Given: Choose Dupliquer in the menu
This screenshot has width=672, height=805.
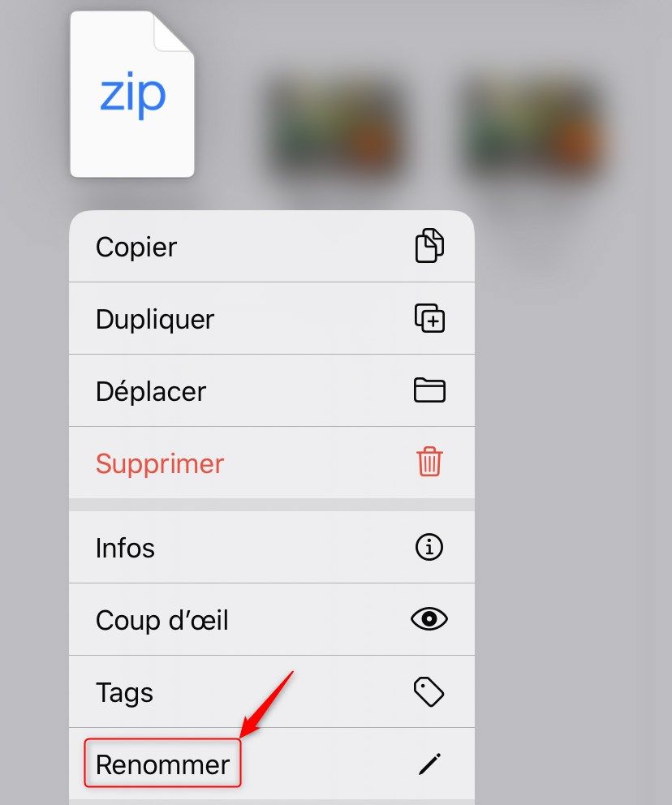Looking at the screenshot, I should pyautogui.click(x=272, y=318).
